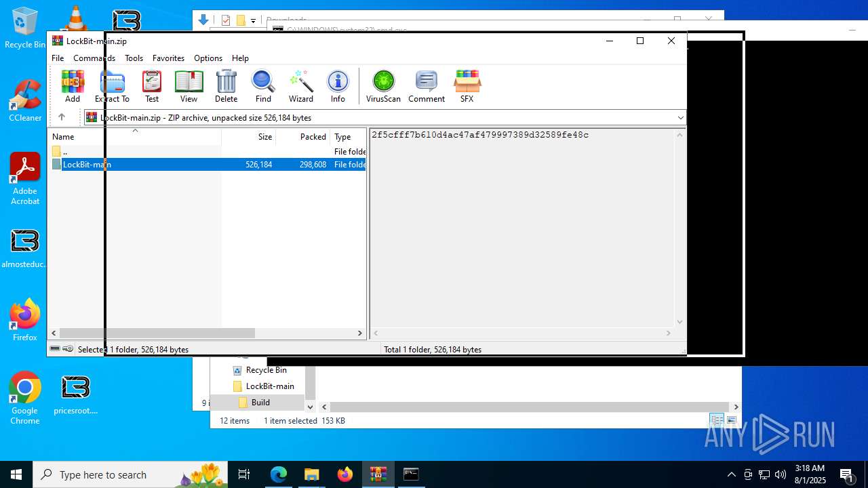Switch to Firefox in the taskbar
The width and height of the screenshot is (868, 488).
(x=344, y=474)
